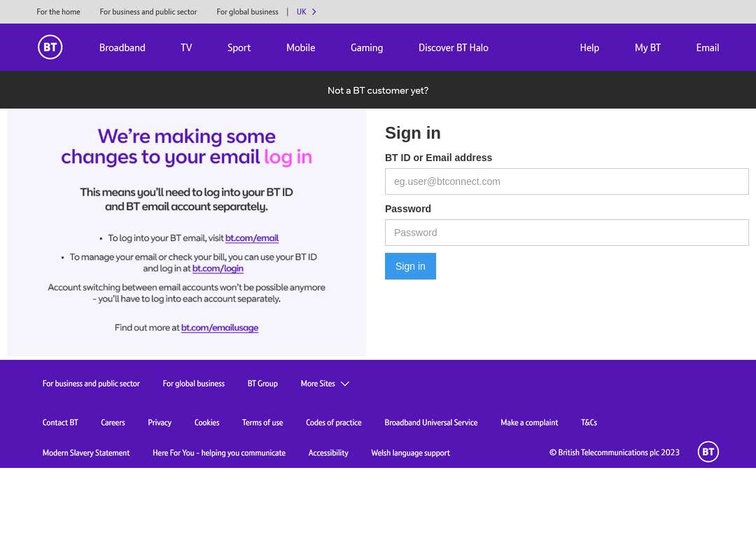
Task: Open Welsh language support
Action: [410, 453]
